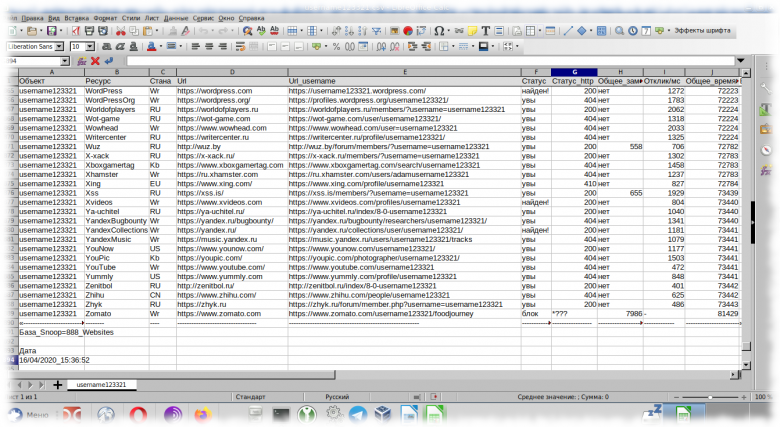This screenshot has height=427, width=780.
Task: Add a new sheet with plus button
Action: pos(57,385)
